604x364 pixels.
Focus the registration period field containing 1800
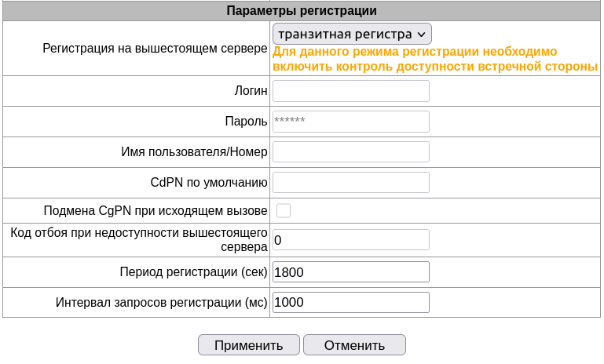click(350, 272)
